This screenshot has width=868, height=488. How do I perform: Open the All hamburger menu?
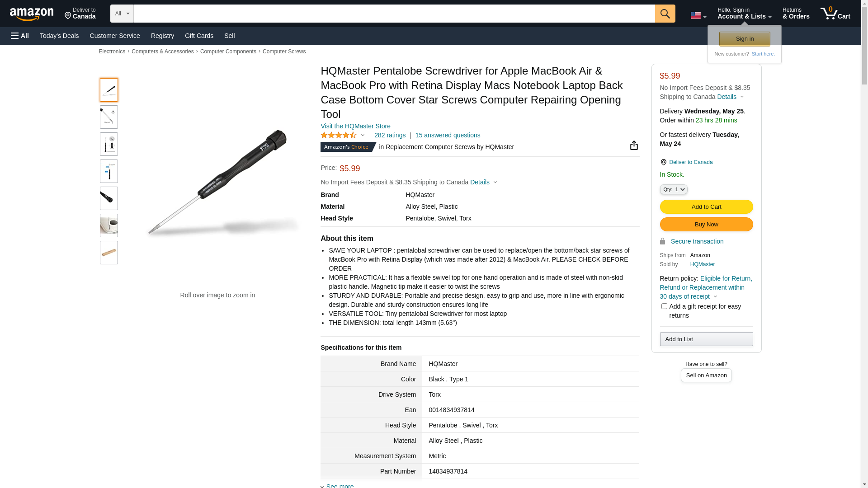(20, 36)
